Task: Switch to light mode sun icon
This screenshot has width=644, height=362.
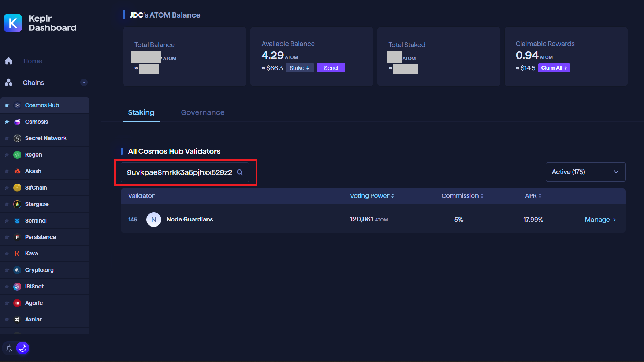Action: [10, 348]
